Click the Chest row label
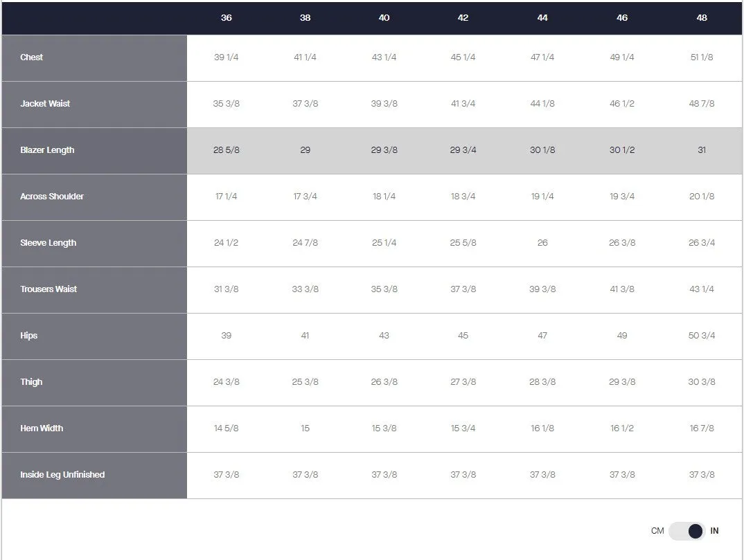744x560 pixels. pos(31,57)
